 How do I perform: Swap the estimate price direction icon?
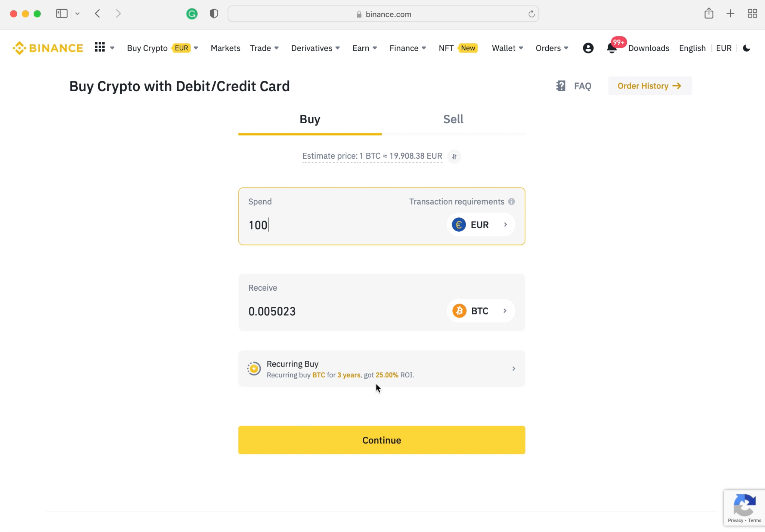(x=454, y=157)
